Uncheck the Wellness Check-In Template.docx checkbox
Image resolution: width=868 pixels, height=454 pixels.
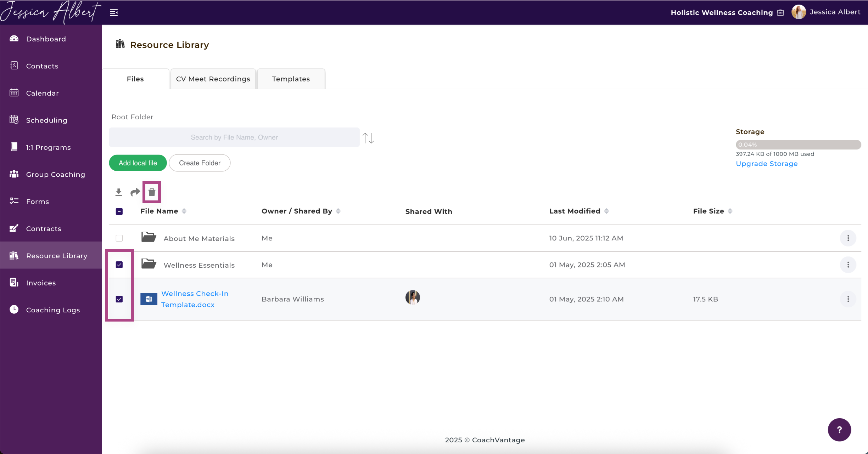tap(119, 299)
